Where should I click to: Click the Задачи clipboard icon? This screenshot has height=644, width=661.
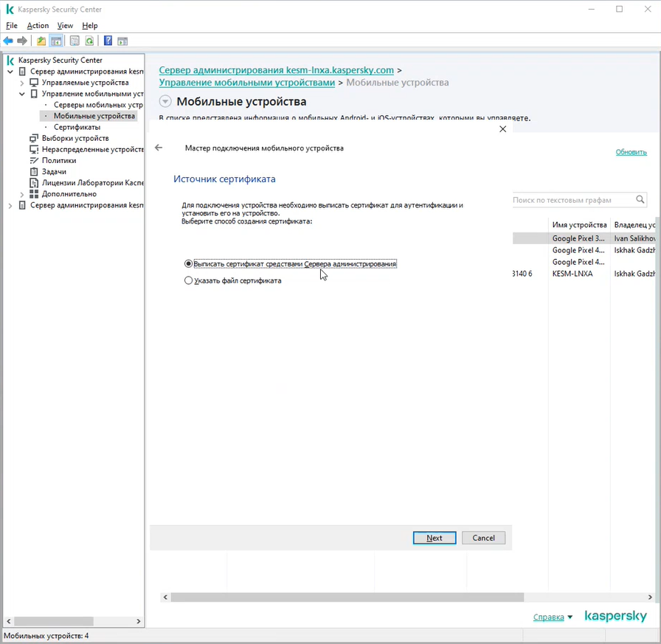(x=34, y=172)
